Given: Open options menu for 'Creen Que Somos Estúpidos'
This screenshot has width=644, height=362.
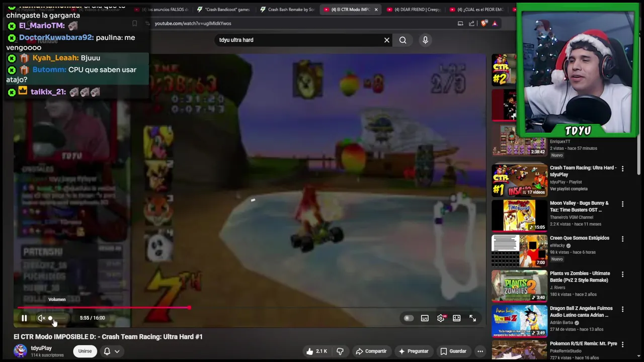Looking at the screenshot, I should pyautogui.click(x=622, y=239).
